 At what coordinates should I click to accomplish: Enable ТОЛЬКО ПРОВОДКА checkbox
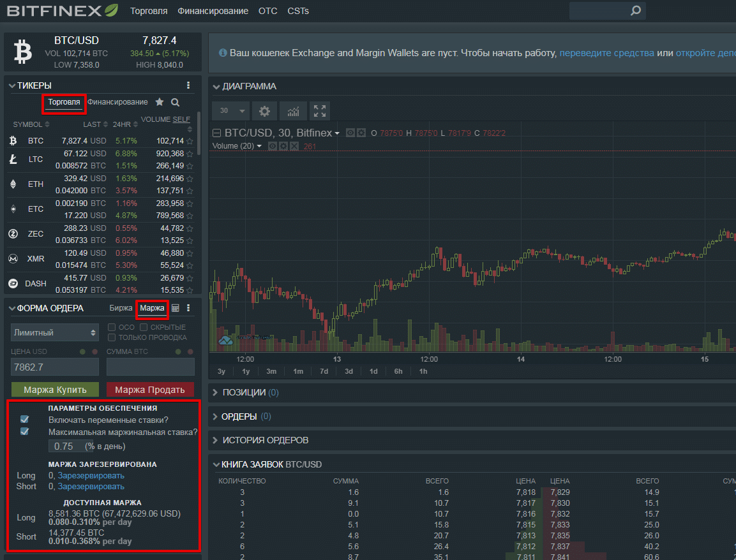coord(112,337)
